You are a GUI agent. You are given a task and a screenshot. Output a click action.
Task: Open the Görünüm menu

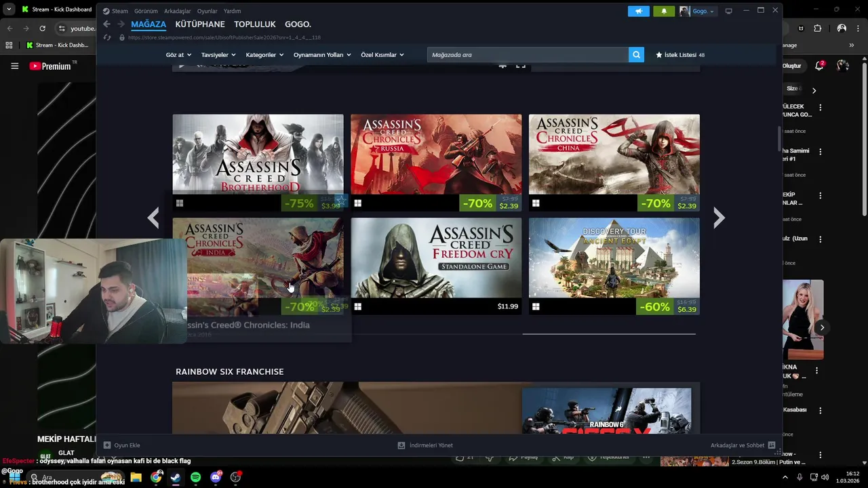[x=146, y=11]
